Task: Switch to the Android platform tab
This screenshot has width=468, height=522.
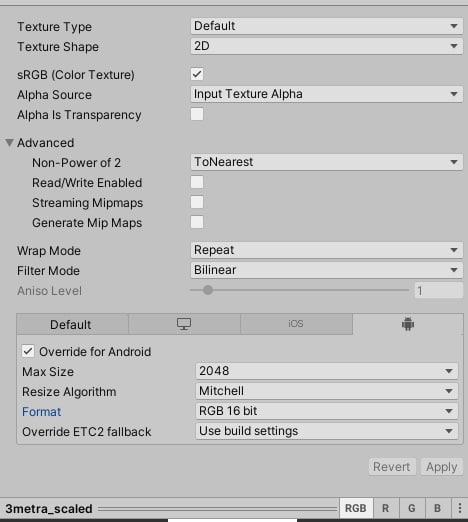Action: [x=408, y=324]
